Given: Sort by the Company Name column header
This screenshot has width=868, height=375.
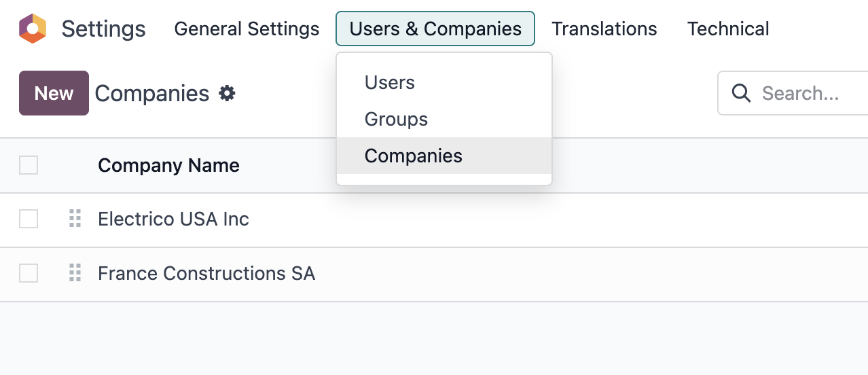Looking at the screenshot, I should pyautogui.click(x=168, y=165).
